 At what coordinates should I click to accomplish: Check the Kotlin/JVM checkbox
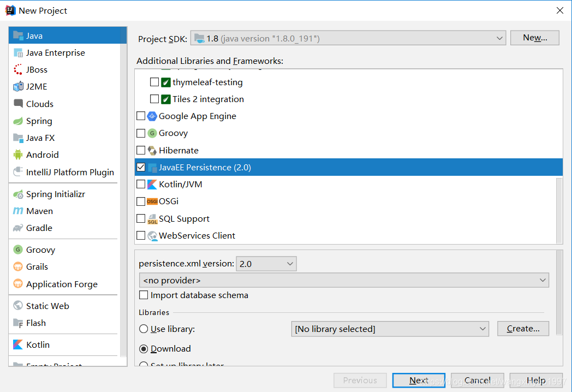(141, 185)
